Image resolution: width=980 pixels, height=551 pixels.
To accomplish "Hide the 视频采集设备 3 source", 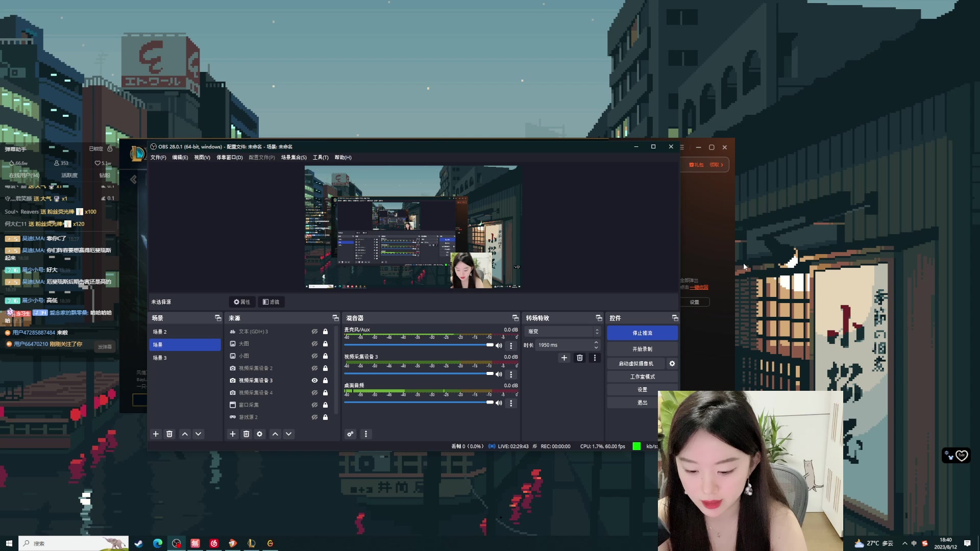I will point(314,381).
